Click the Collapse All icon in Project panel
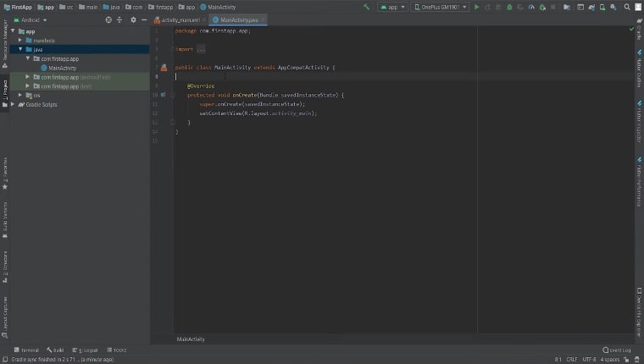The image size is (644, 364). click(x=119, y=19)
